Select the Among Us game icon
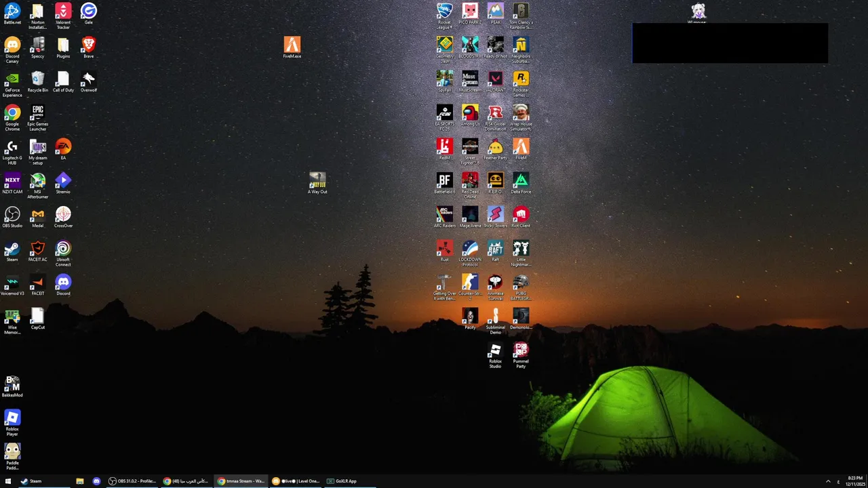This screenshot has width=868, height=488. click(x=470, y=115)
